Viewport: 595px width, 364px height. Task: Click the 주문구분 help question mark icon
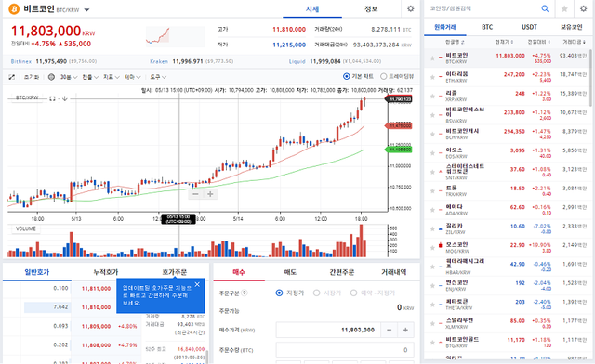pos(245,292)
